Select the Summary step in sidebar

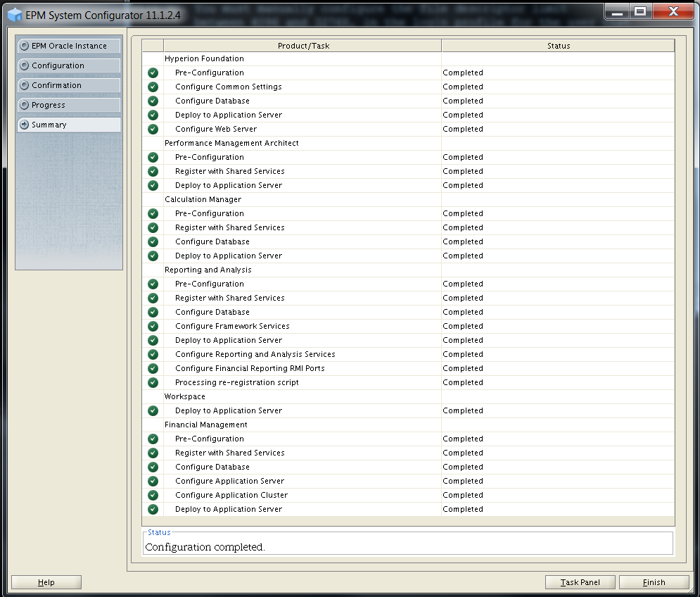coord(69,125)
